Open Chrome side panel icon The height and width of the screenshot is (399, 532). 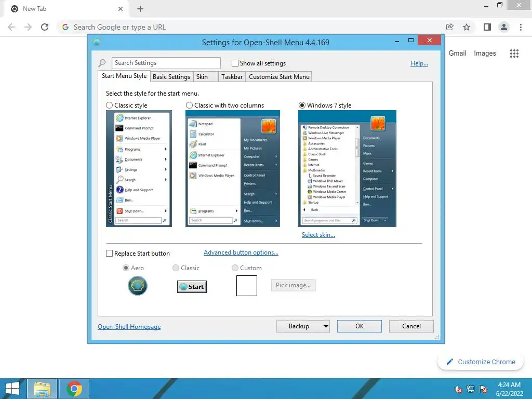tap(487, 27)
